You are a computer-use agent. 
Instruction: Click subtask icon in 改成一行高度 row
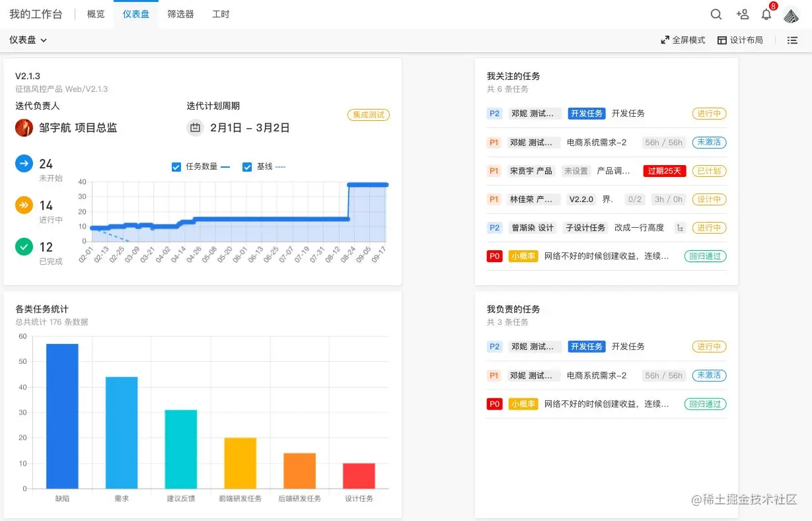679,228
